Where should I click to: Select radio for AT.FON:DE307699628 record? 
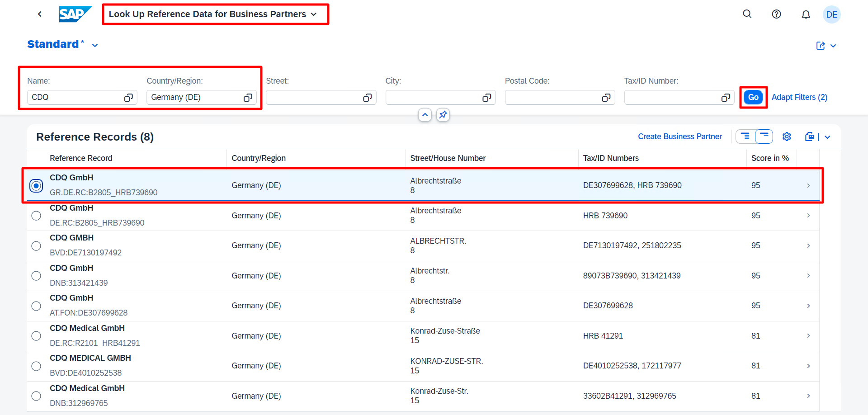point(36,306)
